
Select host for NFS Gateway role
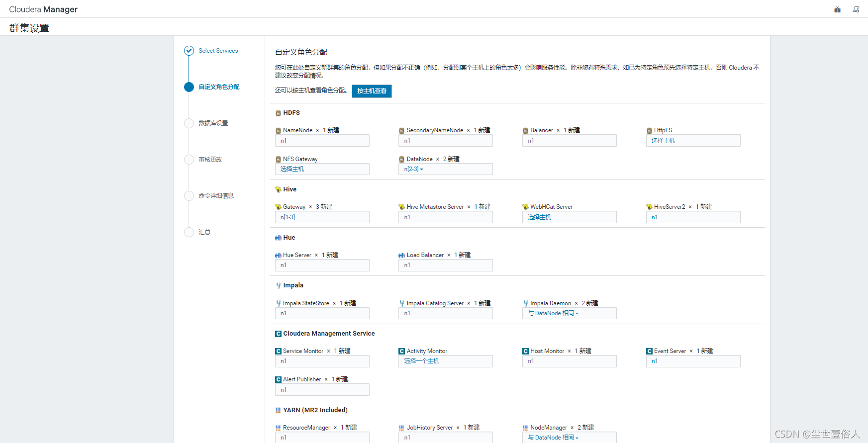[322, 169]
